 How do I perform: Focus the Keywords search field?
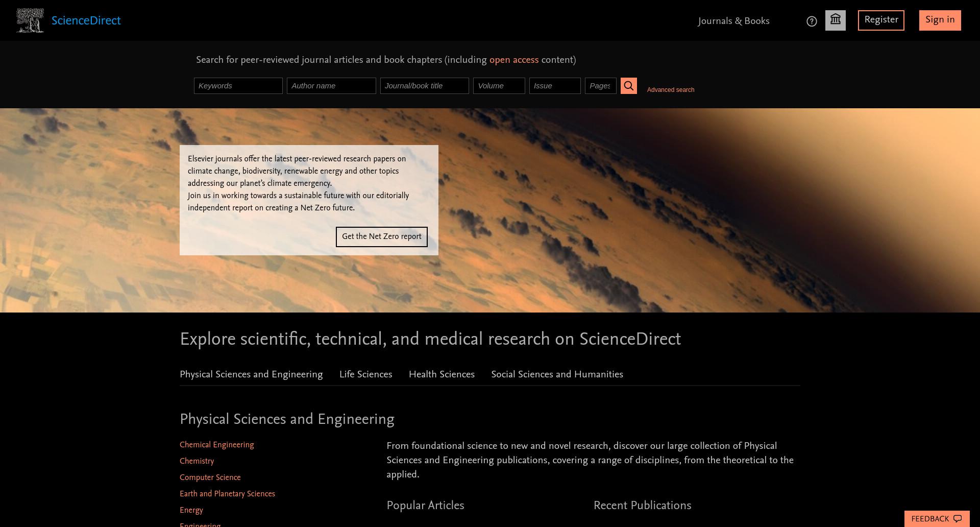click(x=238, y=86)
